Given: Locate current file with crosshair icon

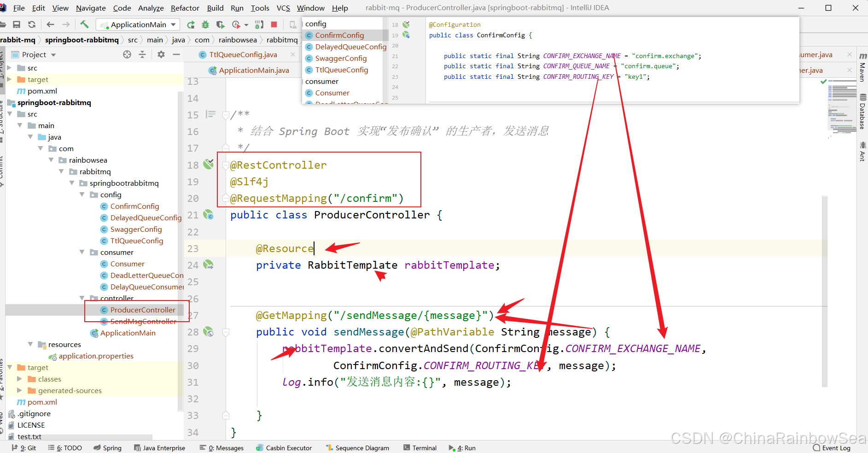Looking at the screenshot, I should (127, 54).
